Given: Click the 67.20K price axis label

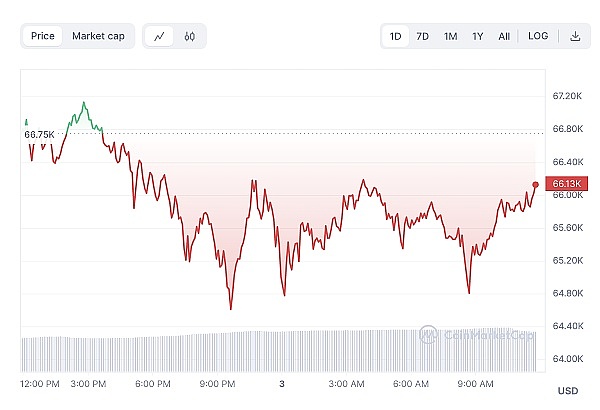Looking at the screenshot, I should pos(566,96).
